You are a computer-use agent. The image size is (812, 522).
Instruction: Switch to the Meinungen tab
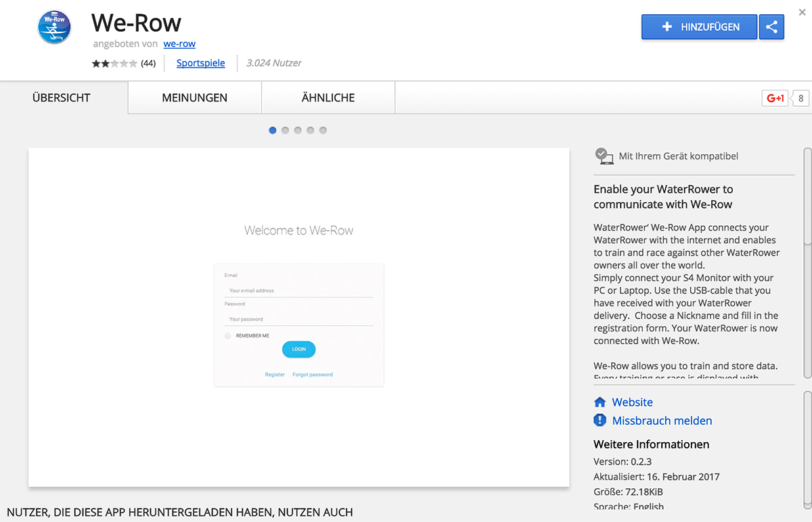pyautogui.click(x=195, y=98)
